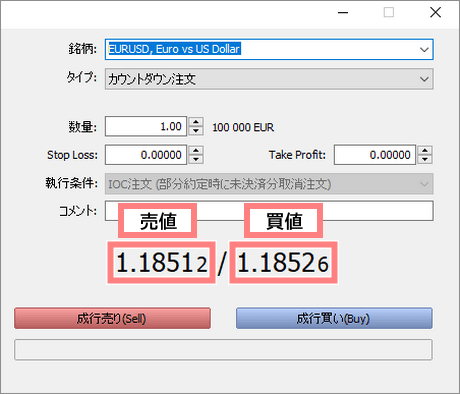Click the コメント comment field
The image size is (460, 394).
269,211
